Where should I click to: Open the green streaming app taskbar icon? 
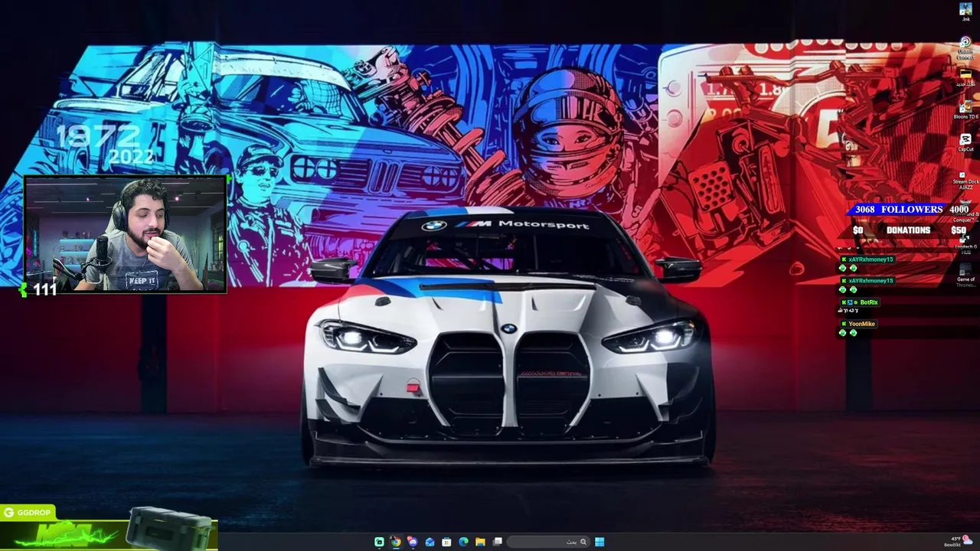point(379,542)
